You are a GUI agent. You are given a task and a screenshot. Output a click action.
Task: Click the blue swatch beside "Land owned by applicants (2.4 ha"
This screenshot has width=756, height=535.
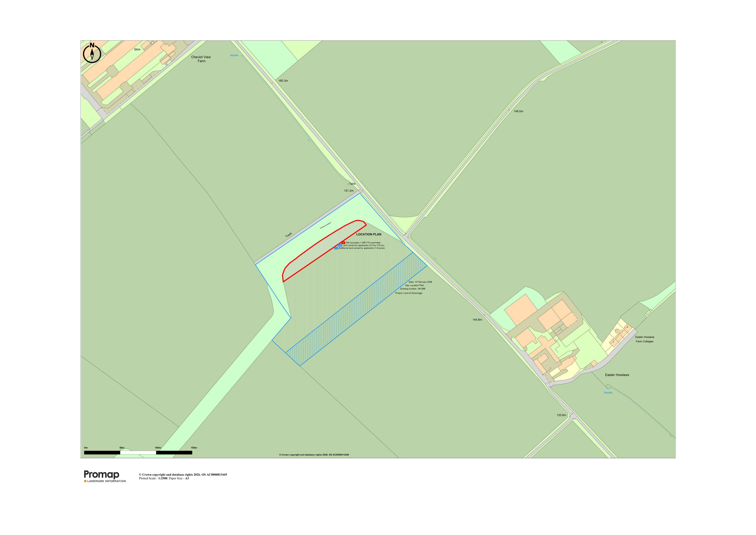click(340, 245)
